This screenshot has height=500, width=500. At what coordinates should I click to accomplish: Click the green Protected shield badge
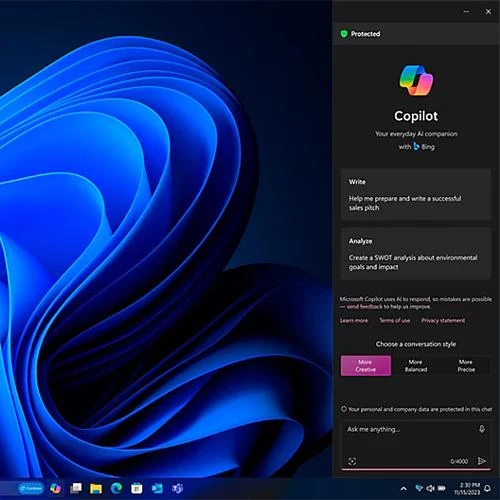tap(344, 34)
